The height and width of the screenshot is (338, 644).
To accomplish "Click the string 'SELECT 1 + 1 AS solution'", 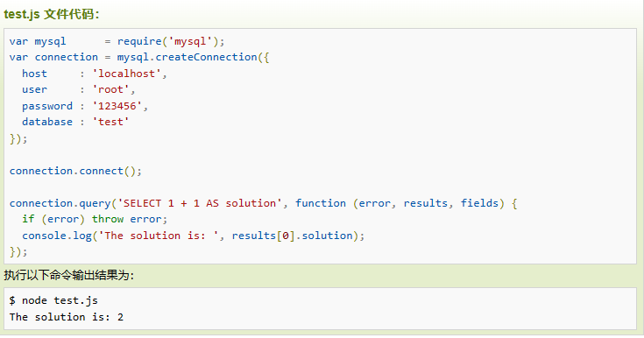I will 200,203.
